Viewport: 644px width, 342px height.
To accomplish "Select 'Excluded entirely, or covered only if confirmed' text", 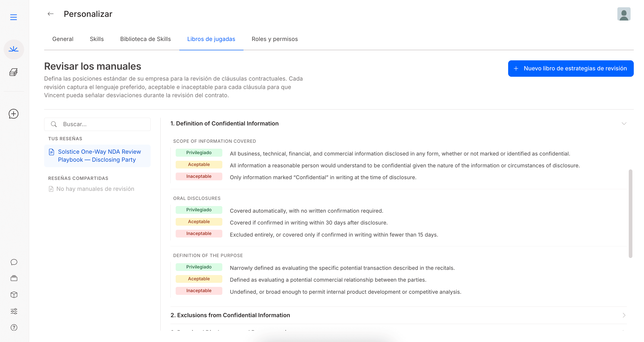I will pos(334,235).
